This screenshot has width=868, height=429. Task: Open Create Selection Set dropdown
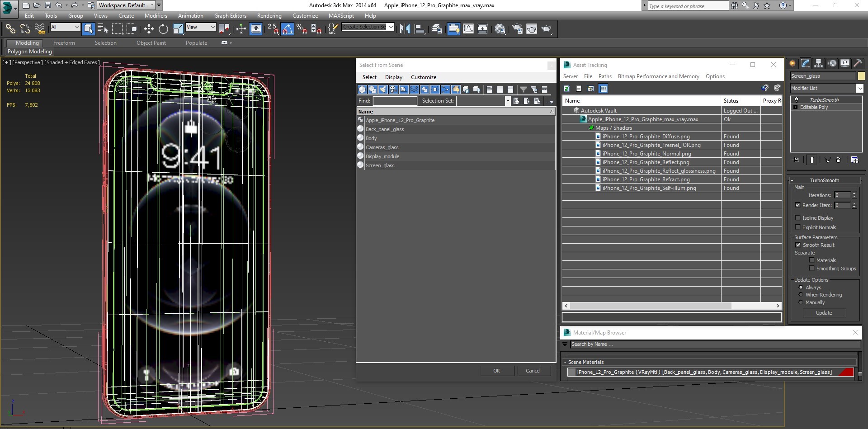click(x=391, y=27)
